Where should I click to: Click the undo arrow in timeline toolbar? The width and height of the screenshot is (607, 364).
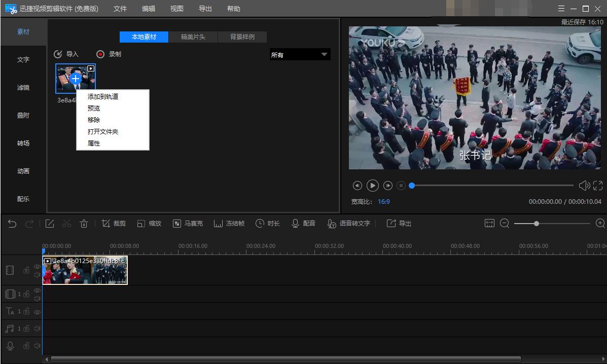pyautogui.click(x=12, y=224)
